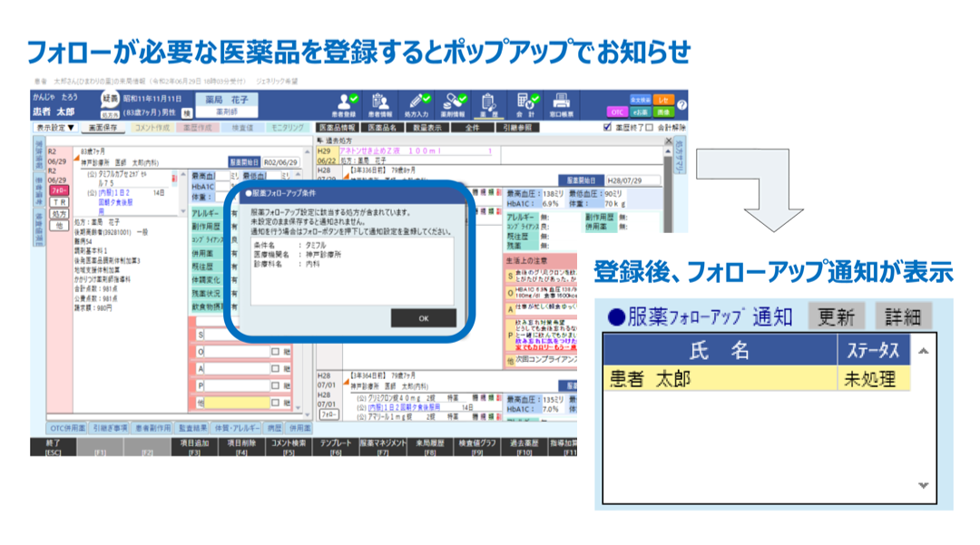The image size is (980, 545).
Task: Open the vertical 処方サマリ side tab
Action: (680, 157)
